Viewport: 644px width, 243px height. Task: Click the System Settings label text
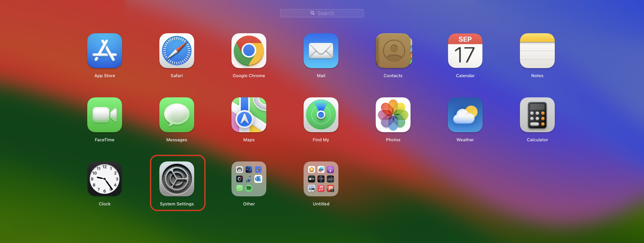tap(177, 204)
